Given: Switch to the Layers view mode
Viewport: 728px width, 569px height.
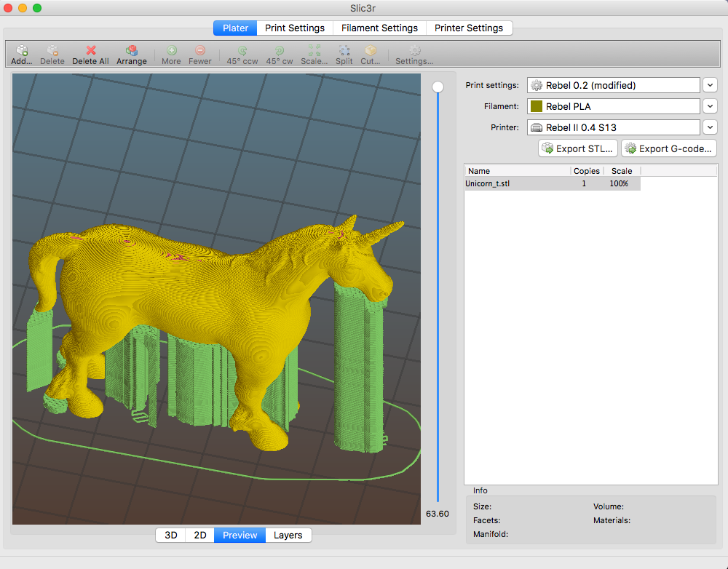Looking at the screenshot, I should coord(288,536).
